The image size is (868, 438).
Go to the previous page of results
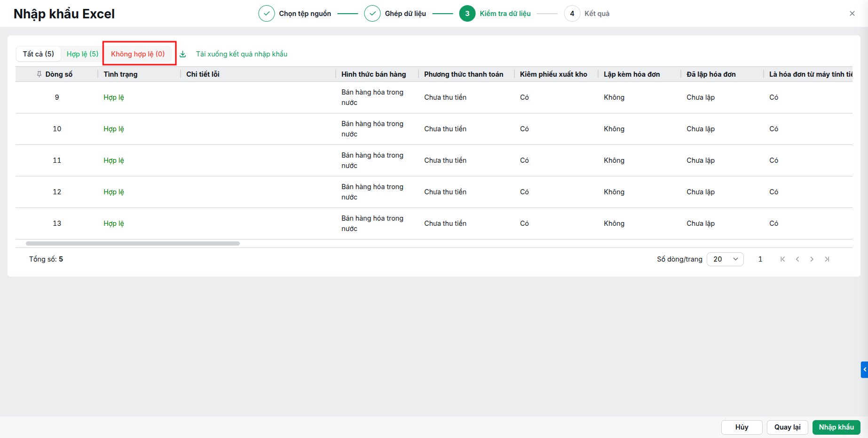(797, 259)
